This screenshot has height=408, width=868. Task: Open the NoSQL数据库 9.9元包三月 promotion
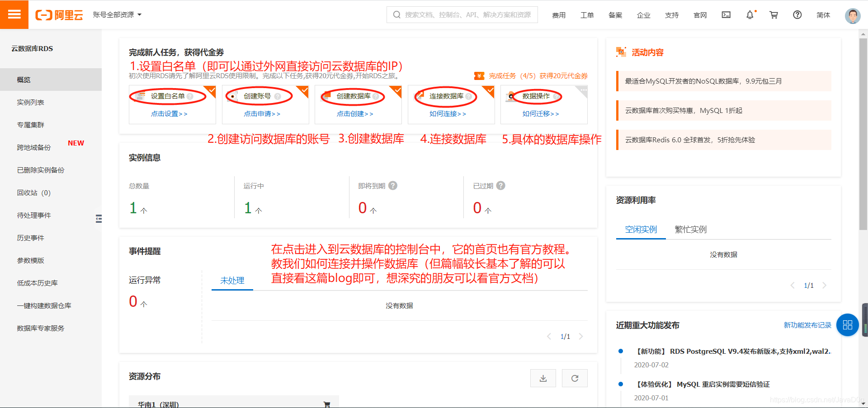(x=723, y=81)
